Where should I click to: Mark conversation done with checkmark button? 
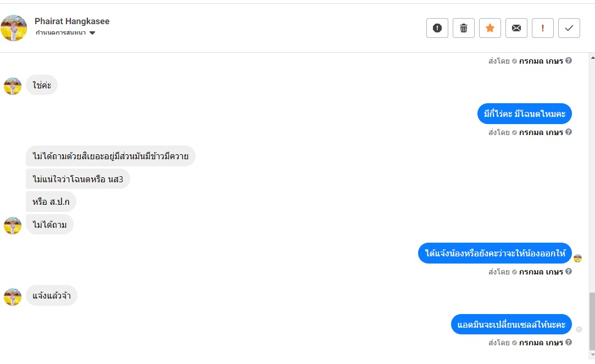[569, 28]
